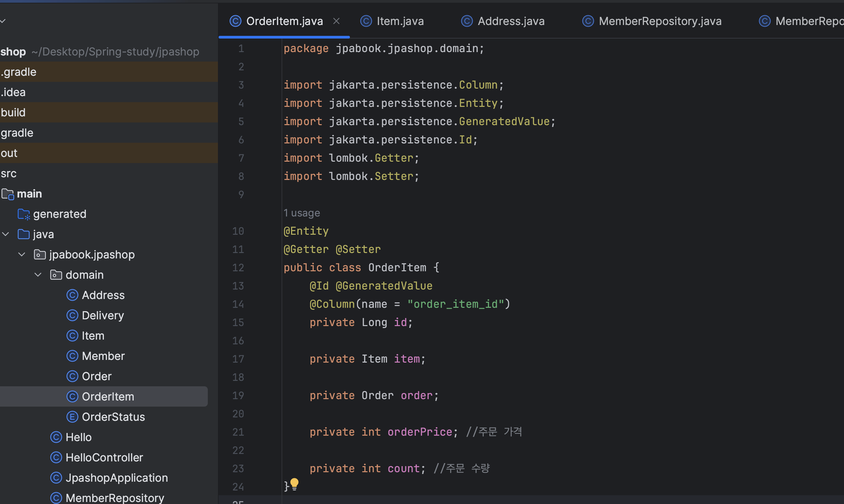Click the jpabook.jpashop package icon
844x504 pixels.
click(40, 254)
